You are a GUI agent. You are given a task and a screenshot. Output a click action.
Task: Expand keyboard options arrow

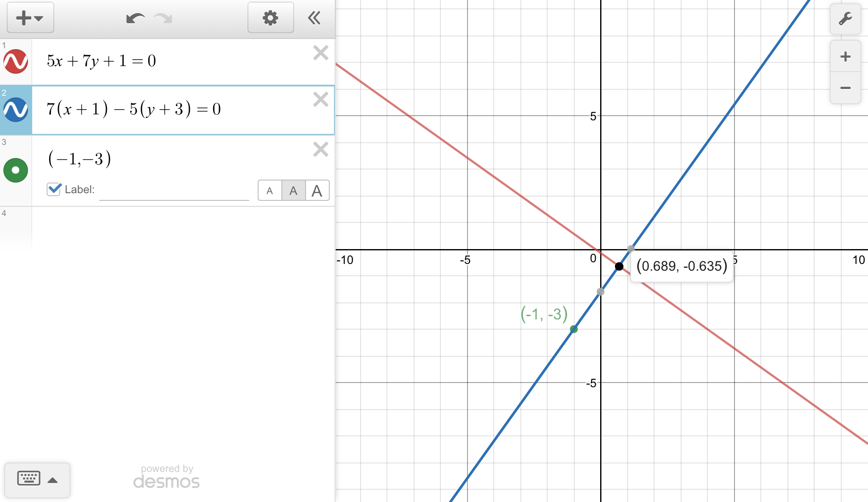[x=53, y=480]
